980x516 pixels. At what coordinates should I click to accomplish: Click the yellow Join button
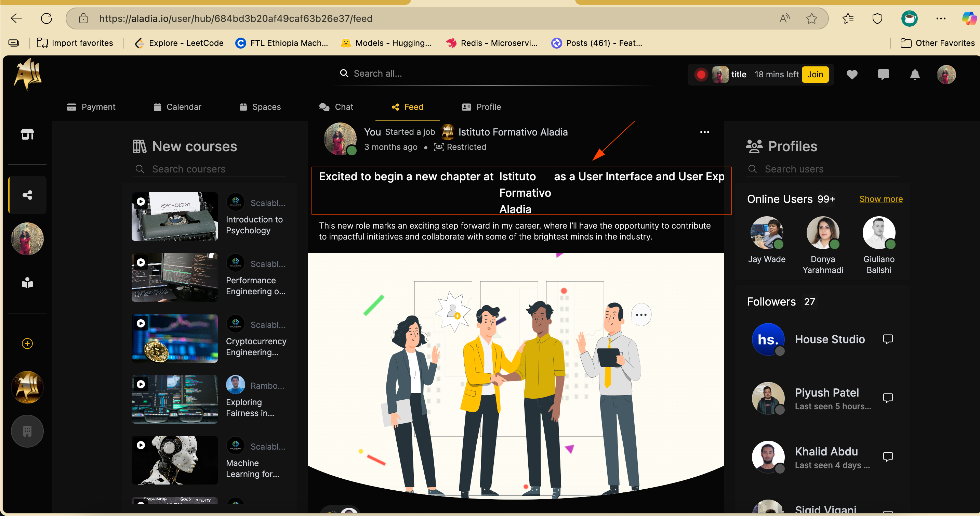click(815, 75)
